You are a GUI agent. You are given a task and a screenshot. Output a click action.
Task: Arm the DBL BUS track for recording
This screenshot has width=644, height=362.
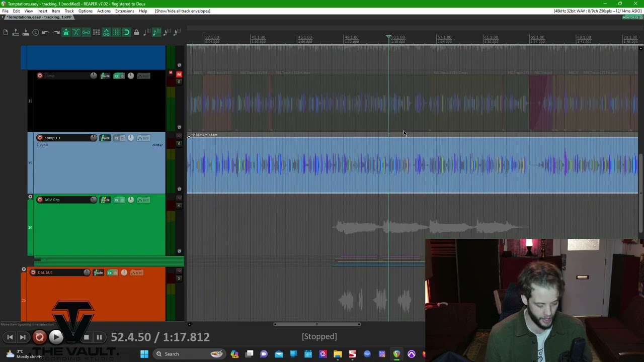(x=33, y=273)
